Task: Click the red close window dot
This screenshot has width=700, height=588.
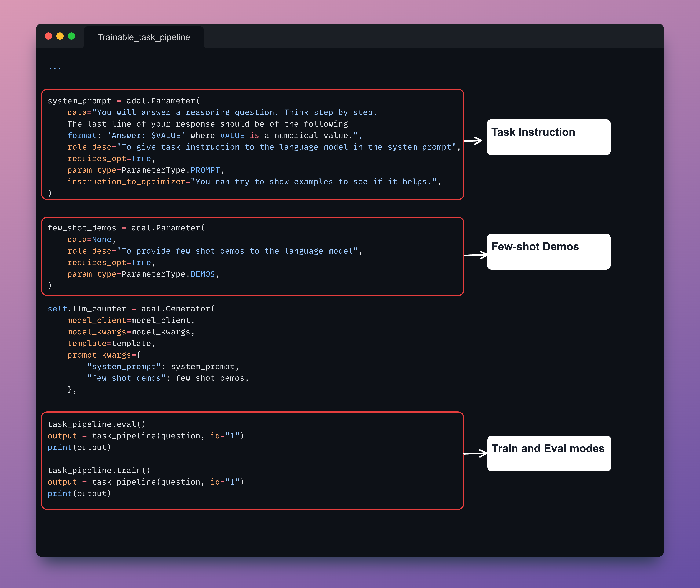Action: (48, 36)
